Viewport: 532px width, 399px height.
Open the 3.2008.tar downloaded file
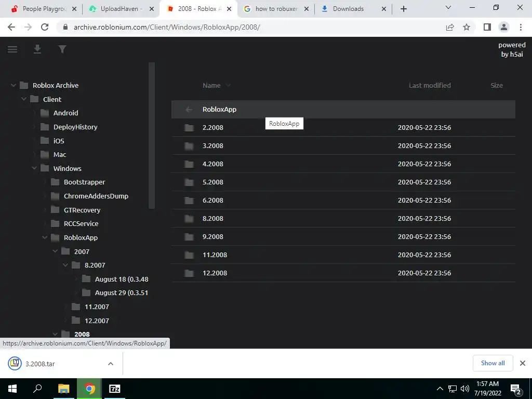(40, 364)
